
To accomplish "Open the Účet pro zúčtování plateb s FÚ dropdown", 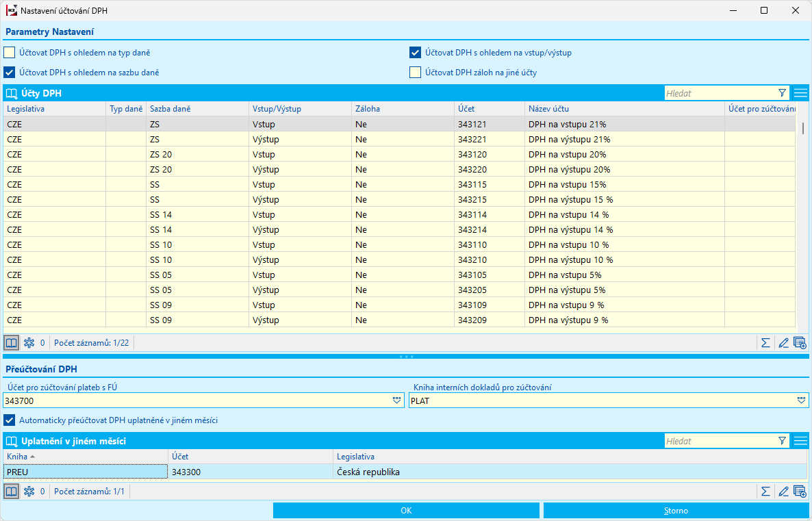I will pos(397,401).
